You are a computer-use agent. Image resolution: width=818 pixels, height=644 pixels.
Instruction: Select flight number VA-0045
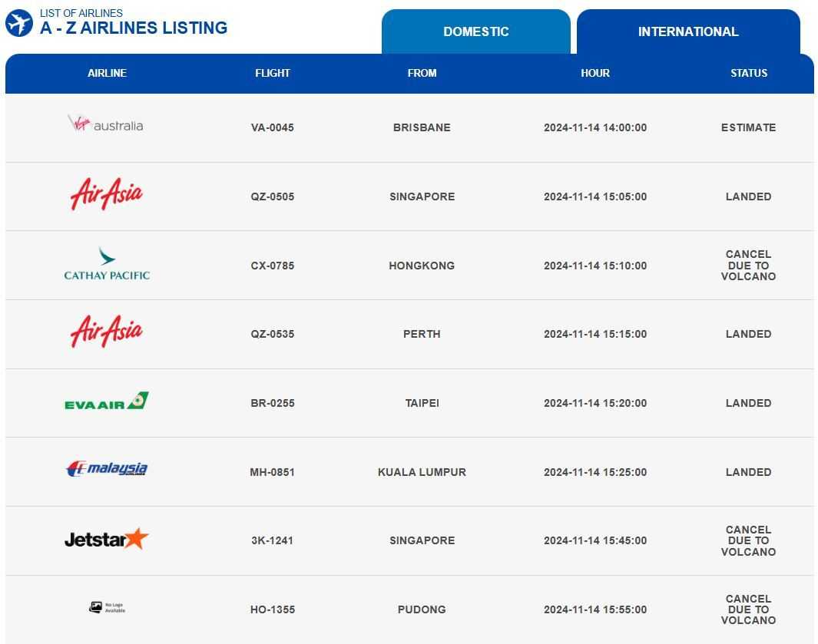tap(273, 127)
